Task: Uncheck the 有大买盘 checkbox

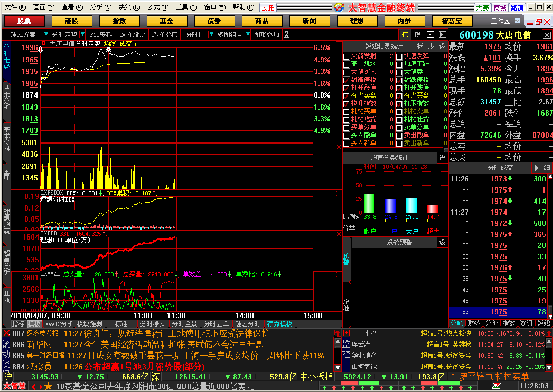Action: (x=399, y=96)
